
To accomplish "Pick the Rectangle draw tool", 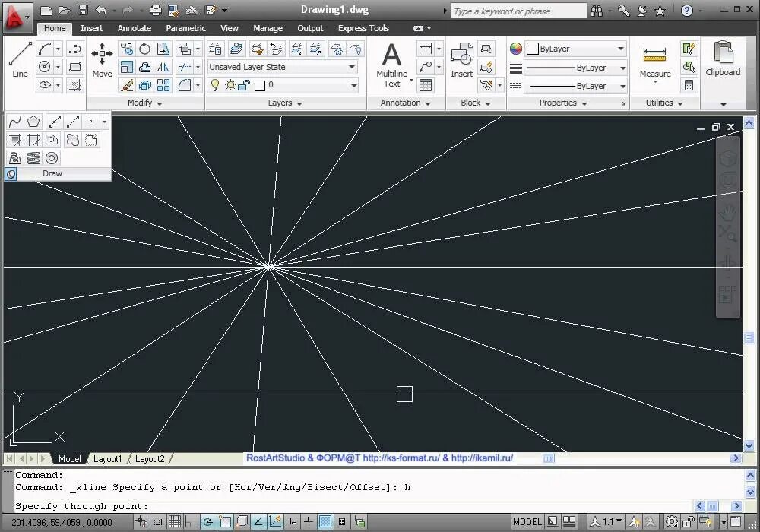I will (74, 67).
